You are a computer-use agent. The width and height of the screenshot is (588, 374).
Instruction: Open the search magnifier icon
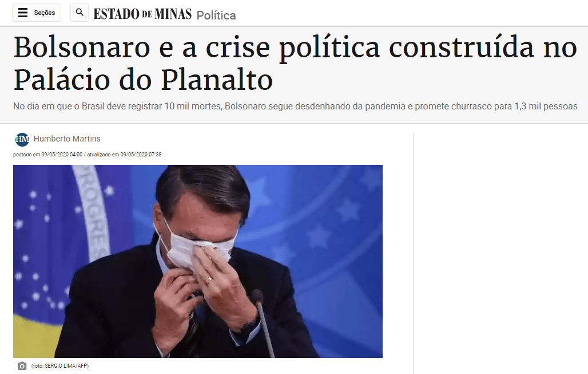(x=80, y=13)
